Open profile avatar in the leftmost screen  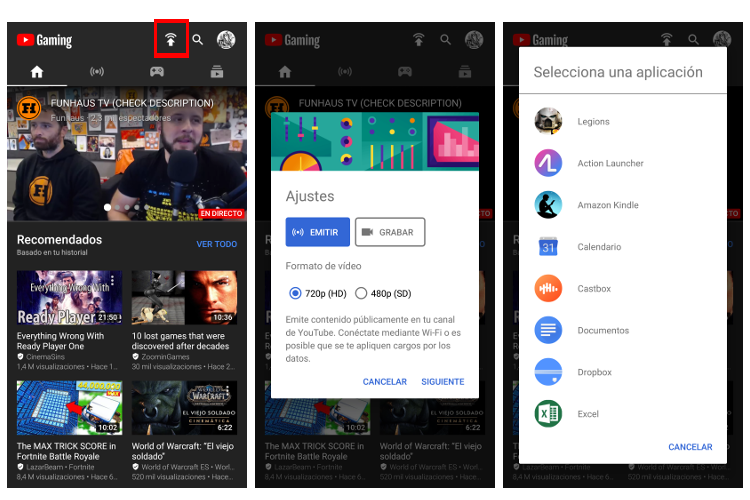[x=226, y=40]
